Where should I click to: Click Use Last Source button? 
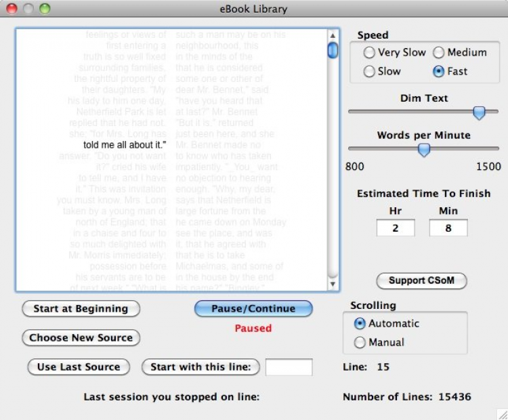pos(79,367)
